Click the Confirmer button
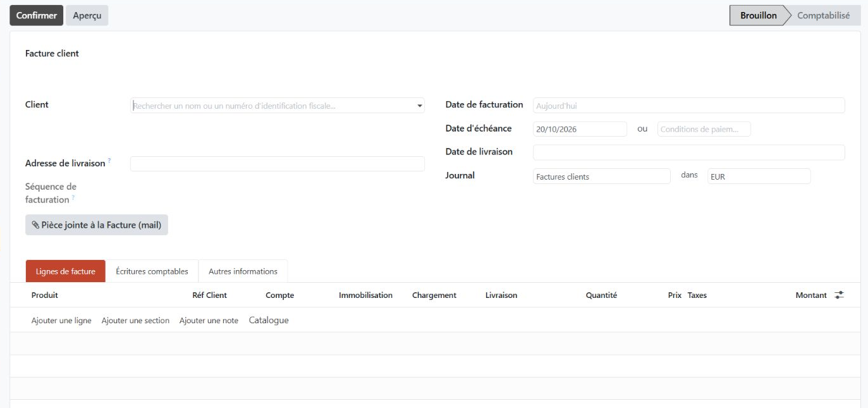 [x=37, y=15]
